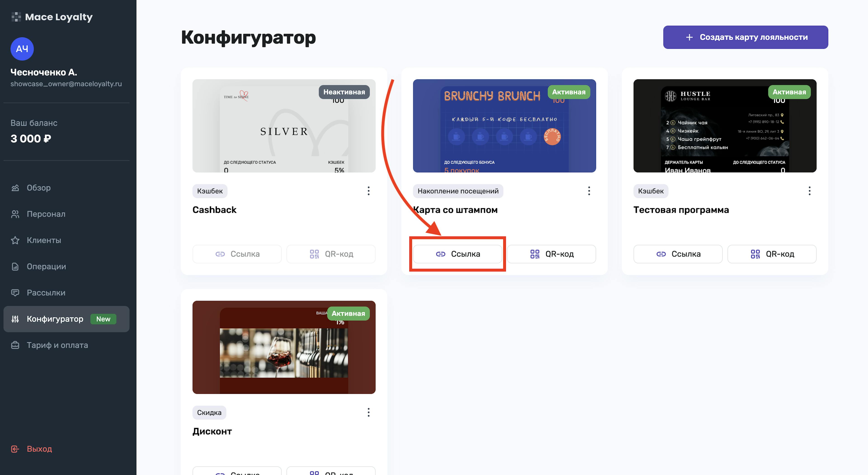868x475 pixels.
Task: Click the chain-link icon on Тестовая программа Ссылка
Action: [661, 254]
